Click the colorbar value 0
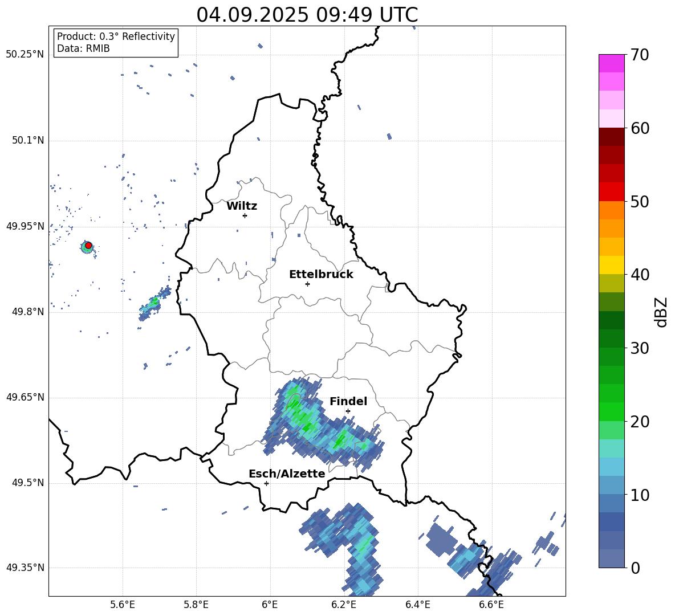 coord(636,568)
